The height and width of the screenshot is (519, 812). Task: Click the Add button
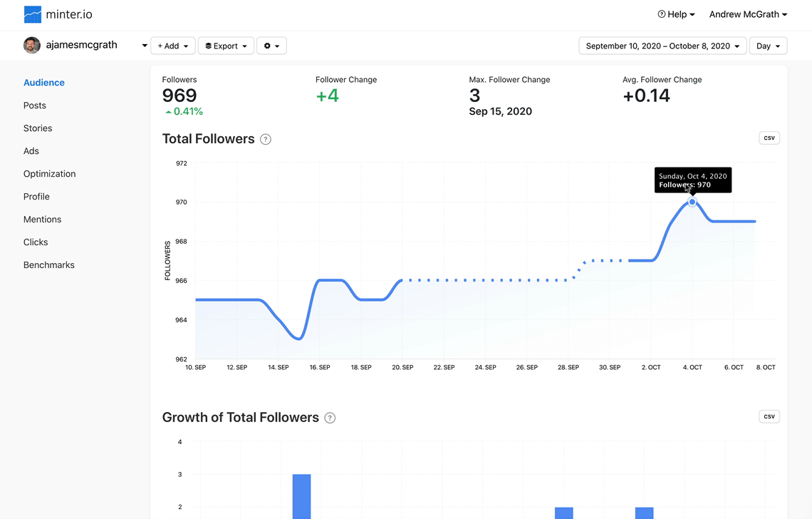coord(173,46)
